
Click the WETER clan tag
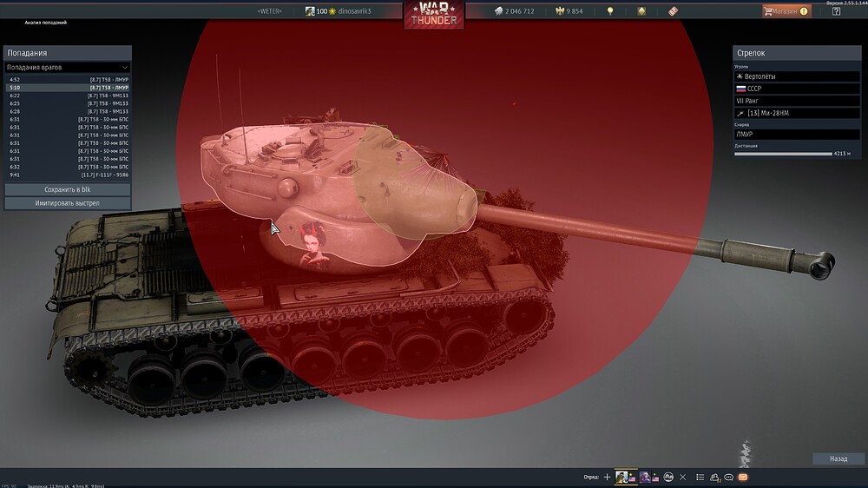pyautogui.click(x=270, y=11)
